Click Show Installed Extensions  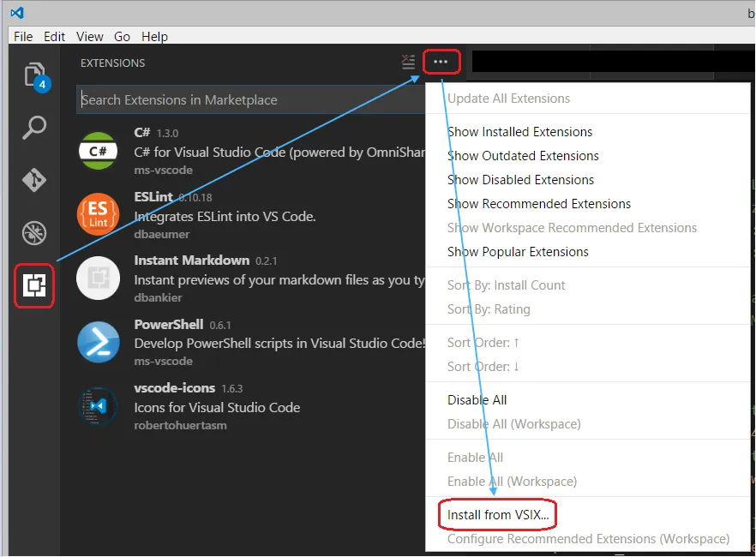coord(519,131)
